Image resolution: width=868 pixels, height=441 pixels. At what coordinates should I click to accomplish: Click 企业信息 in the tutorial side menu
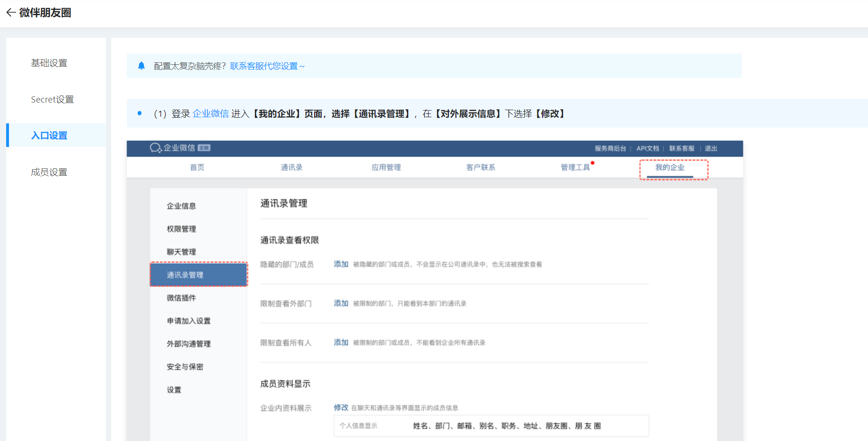tap(181, 206)
